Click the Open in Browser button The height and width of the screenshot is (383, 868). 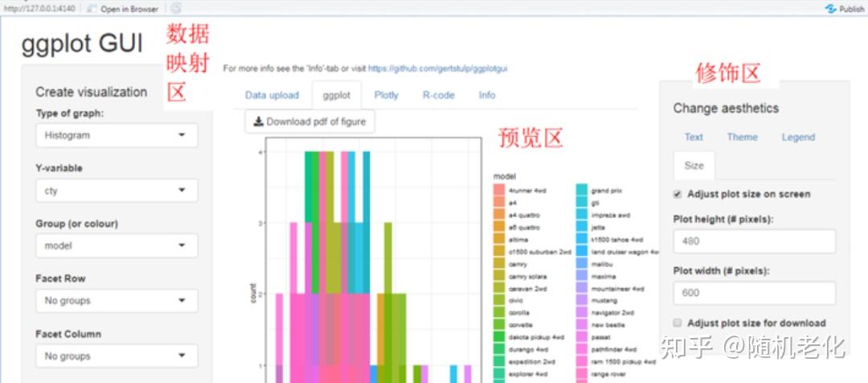[123, 9]
